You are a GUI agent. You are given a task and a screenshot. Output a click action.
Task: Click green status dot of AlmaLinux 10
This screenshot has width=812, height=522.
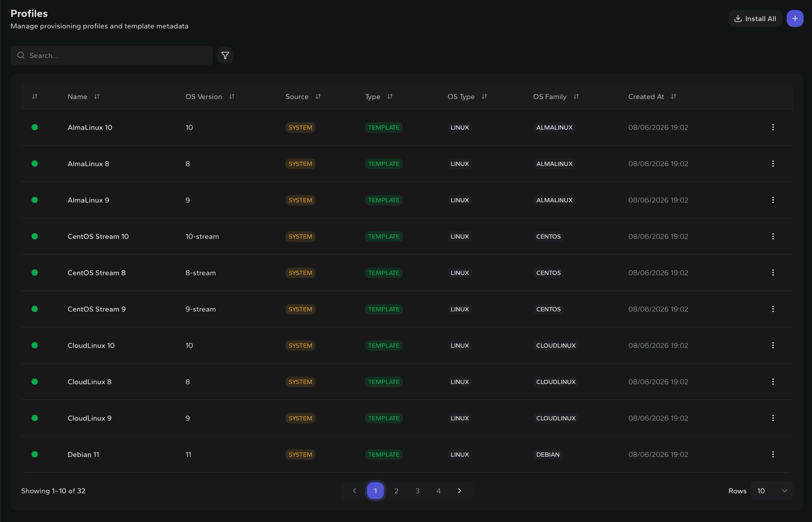(x=34, y=127)
